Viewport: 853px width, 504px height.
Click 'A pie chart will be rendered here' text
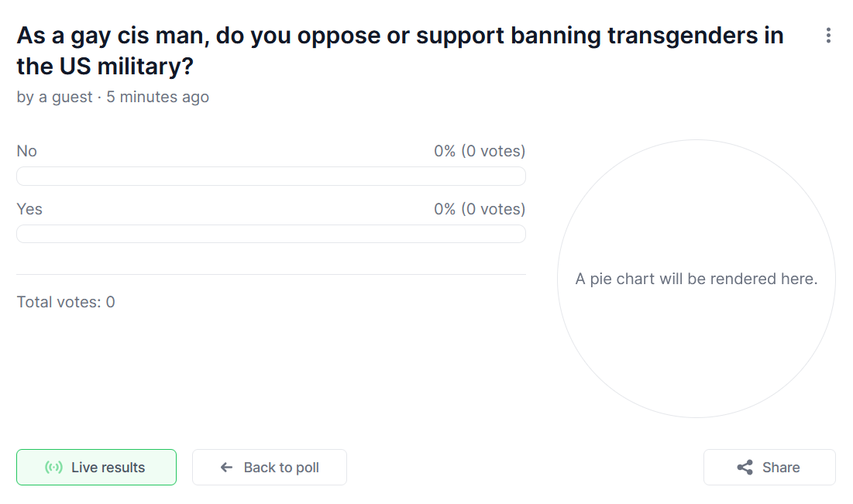(696, 279)
